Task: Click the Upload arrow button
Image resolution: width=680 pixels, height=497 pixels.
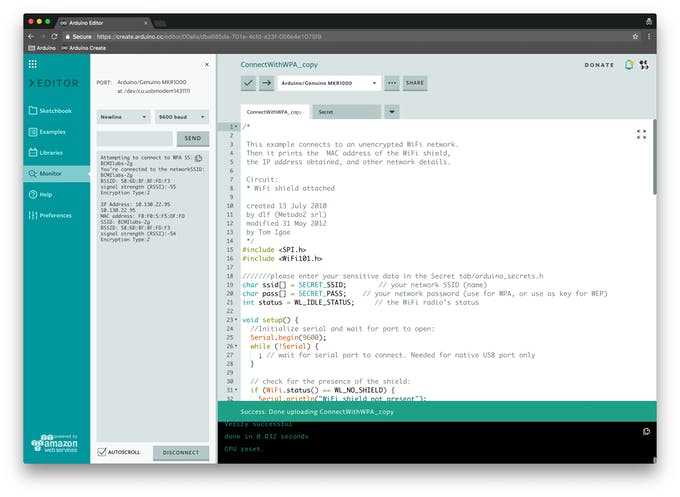Action: [267, 83]
